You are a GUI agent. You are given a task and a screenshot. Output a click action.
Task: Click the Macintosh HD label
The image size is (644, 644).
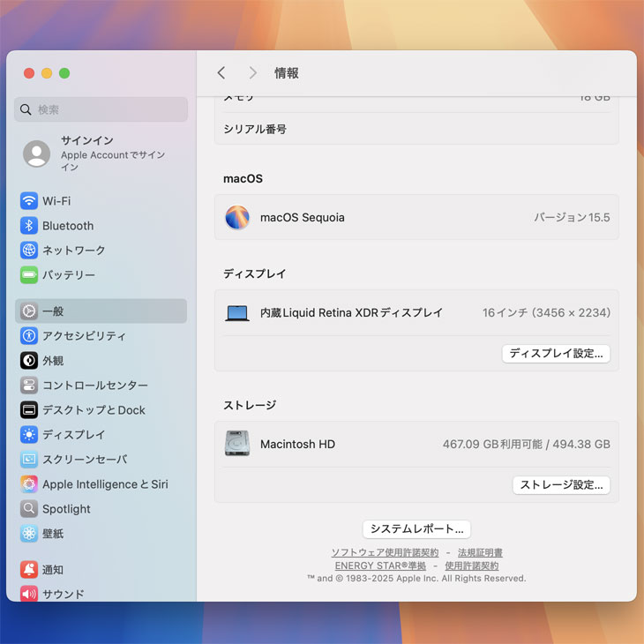(x=297, y=444)
